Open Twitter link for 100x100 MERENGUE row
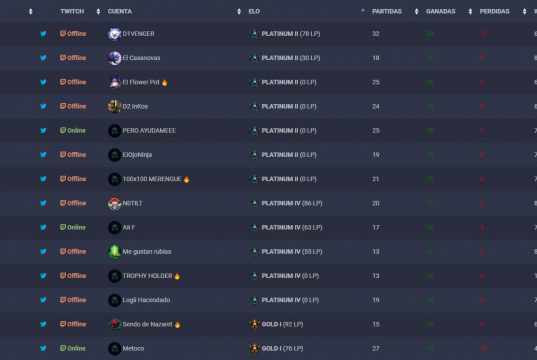This screenshot has width=537, height=360. [x=43, y=179]
